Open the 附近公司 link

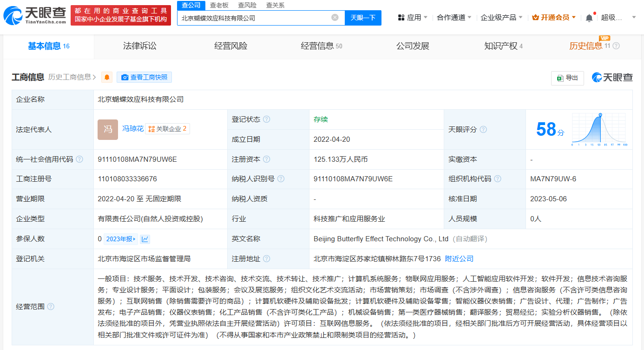click(459, 259)
